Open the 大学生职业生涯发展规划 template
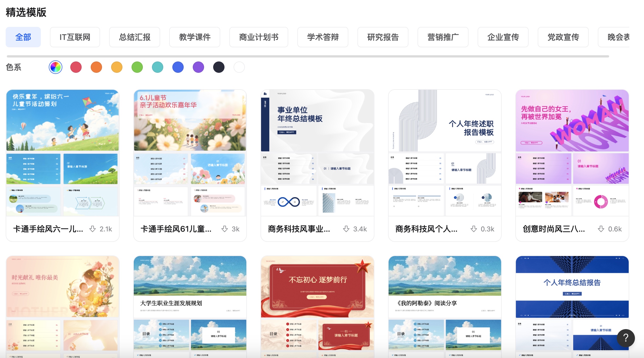 [190, 307]
